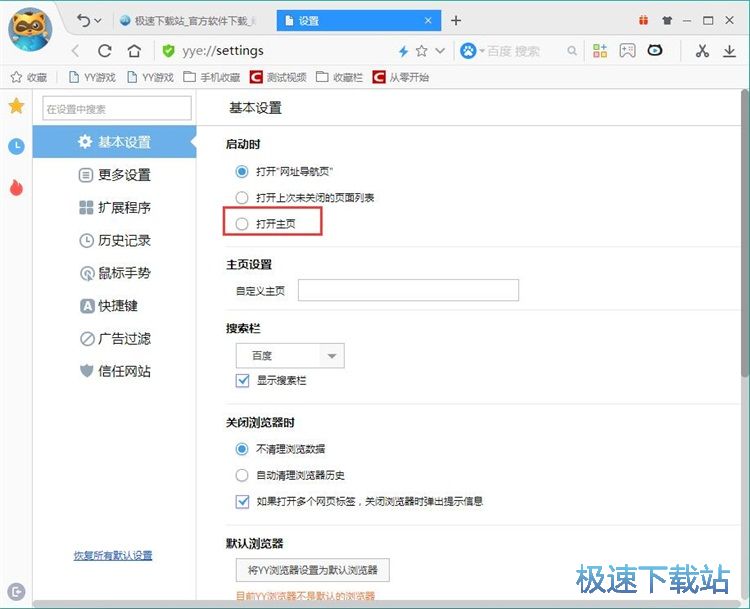The width and height of the screenshot is (750, 609).
Task: Select 打开上次未关闭的页面列表 radio button
Action: tap(242, 197)
